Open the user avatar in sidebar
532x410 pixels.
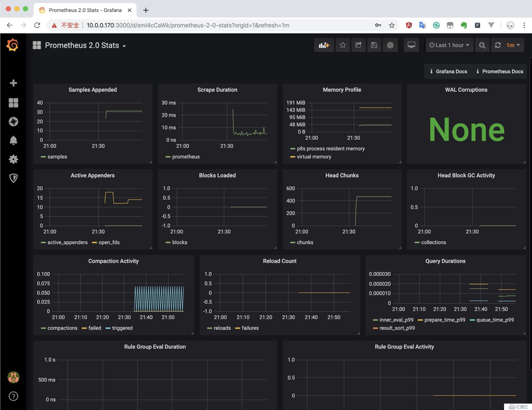[13, 377]
